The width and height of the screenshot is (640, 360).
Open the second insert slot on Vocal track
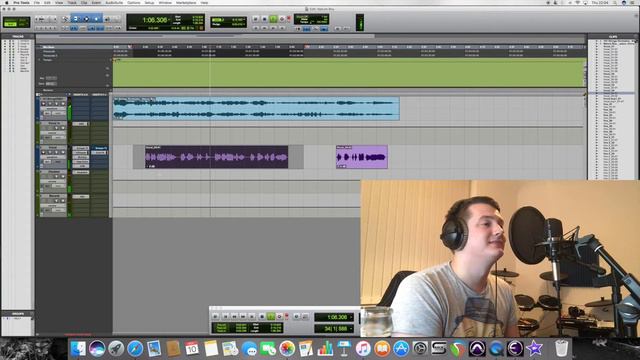[x=80, y=152]
